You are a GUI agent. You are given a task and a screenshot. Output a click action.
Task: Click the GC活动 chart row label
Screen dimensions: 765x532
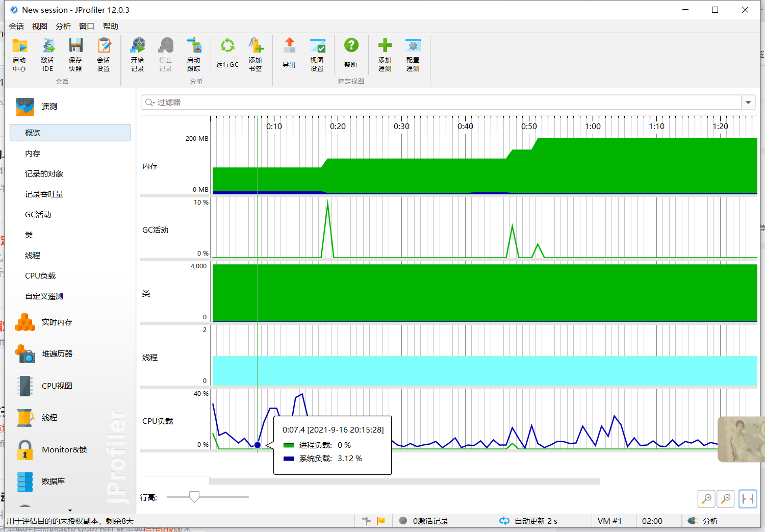(156, 230)
